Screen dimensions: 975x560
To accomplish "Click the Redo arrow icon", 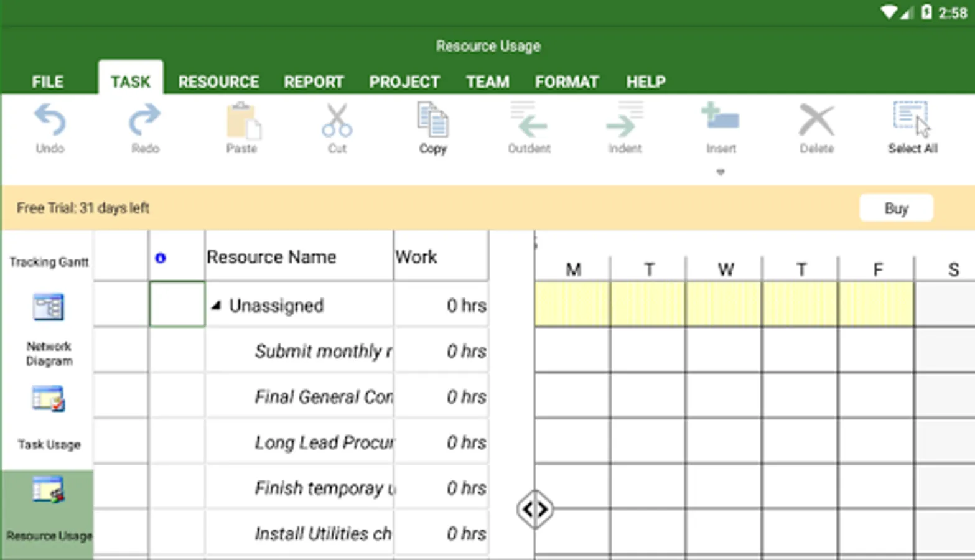I will pos(144,121).
